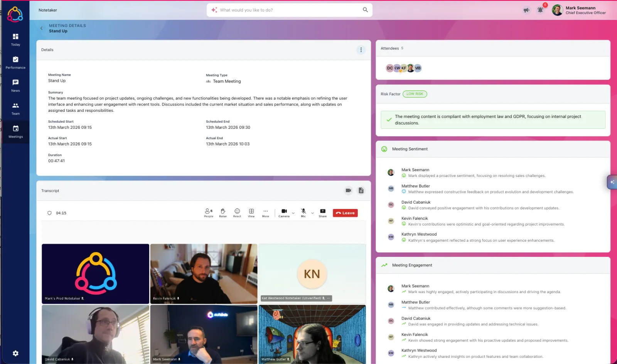Image resolution: width=617 pixels, height=364 pixels.
Task: Click the KW attendee avatar
Action: click(x=397, y=68)
